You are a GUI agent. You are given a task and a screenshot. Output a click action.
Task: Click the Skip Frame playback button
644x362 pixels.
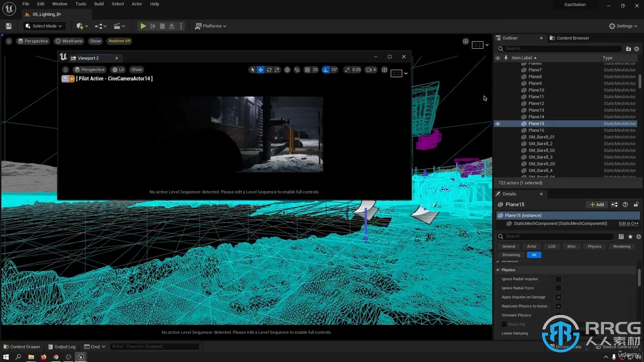153,26
